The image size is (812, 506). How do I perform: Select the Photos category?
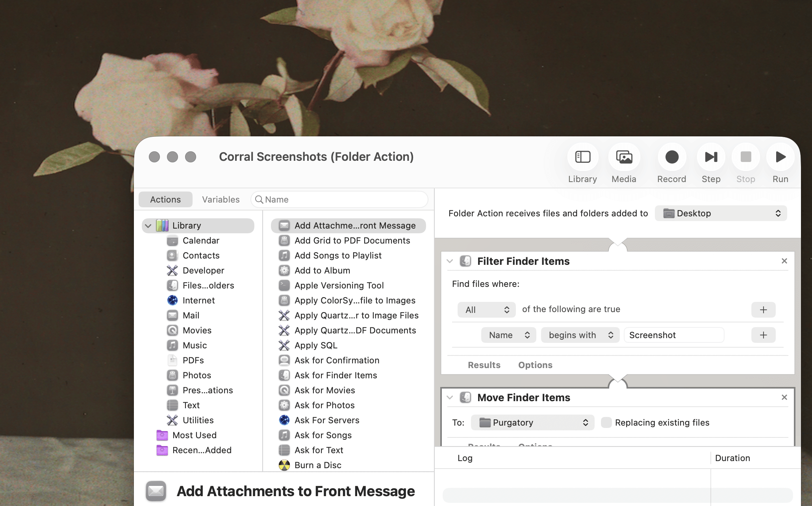[197, 375]
